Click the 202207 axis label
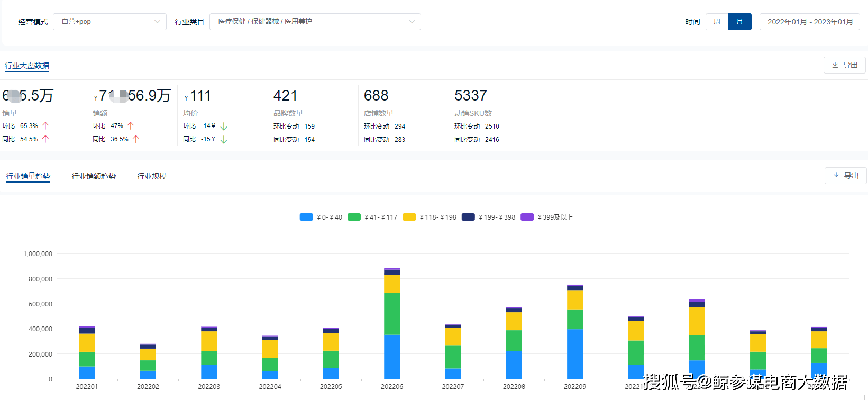The height and width of the screenshot is (400, 868). [x=453, y=387]
